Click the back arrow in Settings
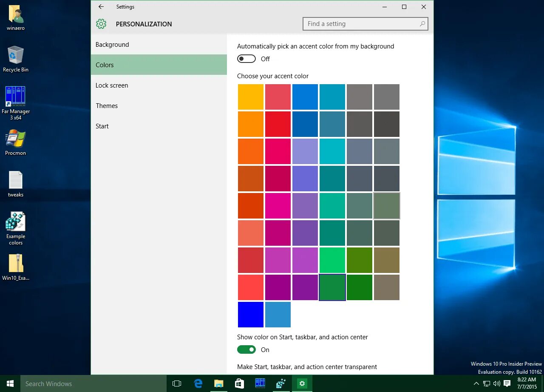Screen dimensions: 544x392 click(x=101, y=7)
